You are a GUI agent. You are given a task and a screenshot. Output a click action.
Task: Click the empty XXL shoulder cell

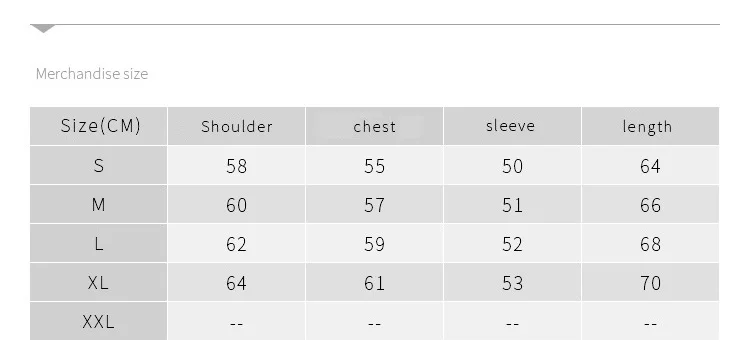point(236,322)
